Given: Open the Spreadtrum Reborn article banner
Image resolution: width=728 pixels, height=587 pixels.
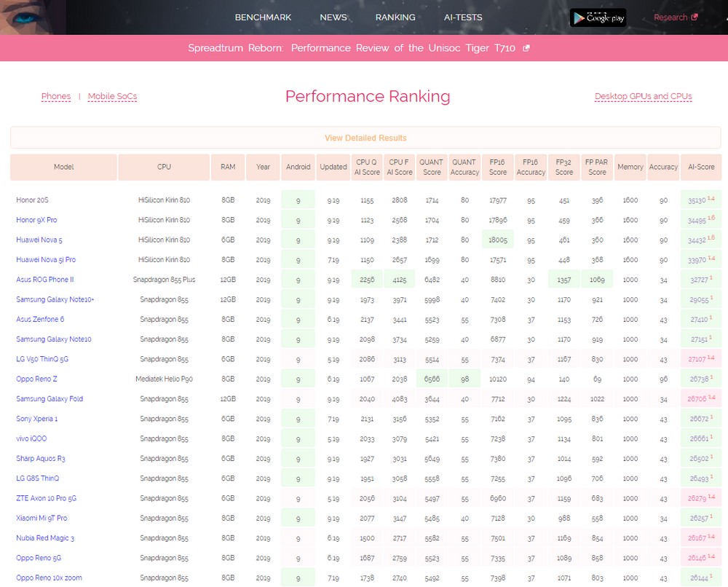Looking at the screenshot, I should coord(352,49).
